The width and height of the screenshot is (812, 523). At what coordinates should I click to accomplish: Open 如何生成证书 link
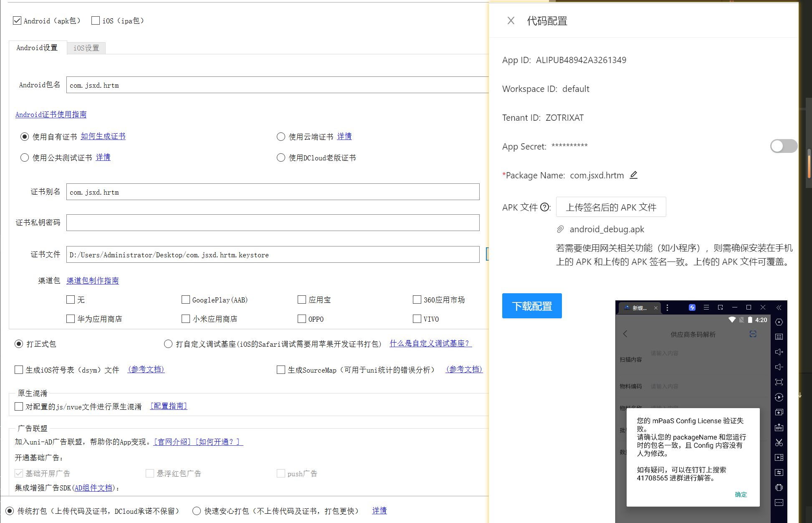103,136
